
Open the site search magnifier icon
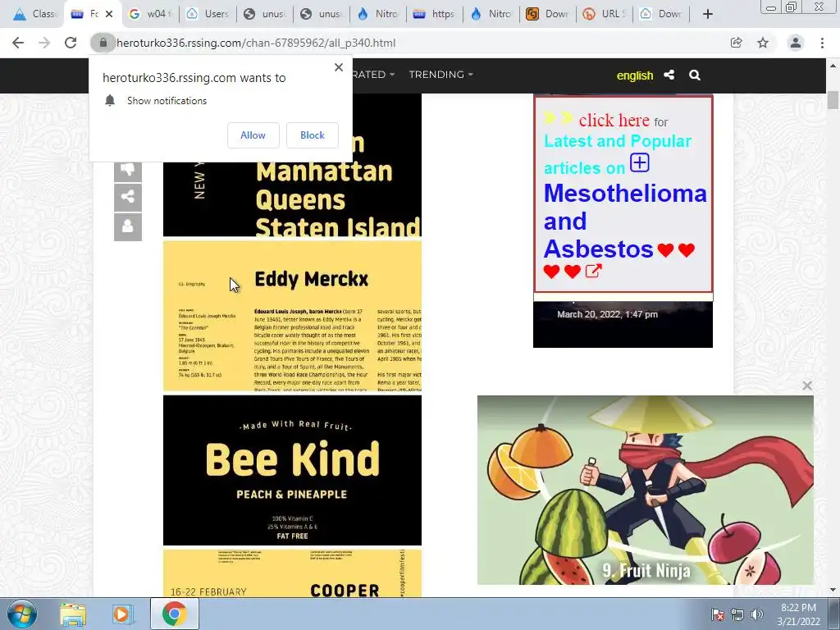click(x=695, y=75)
